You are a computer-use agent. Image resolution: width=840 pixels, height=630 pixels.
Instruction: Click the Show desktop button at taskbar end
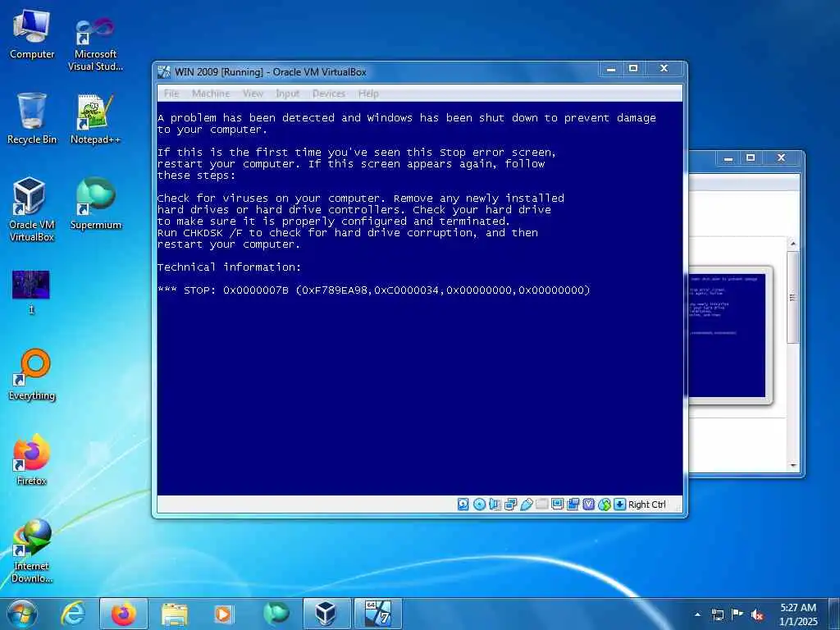click(834, 614)
